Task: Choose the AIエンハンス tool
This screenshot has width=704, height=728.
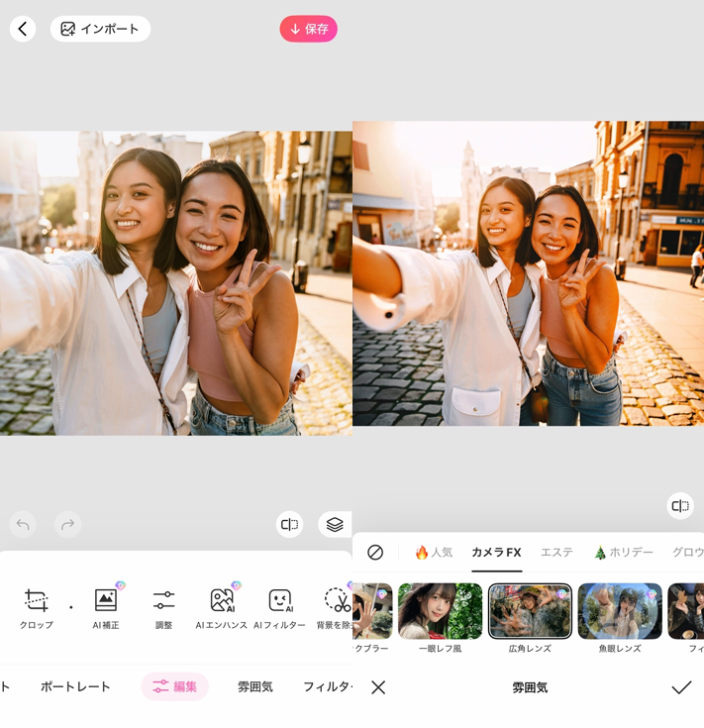Action: (x=222, y=609)
